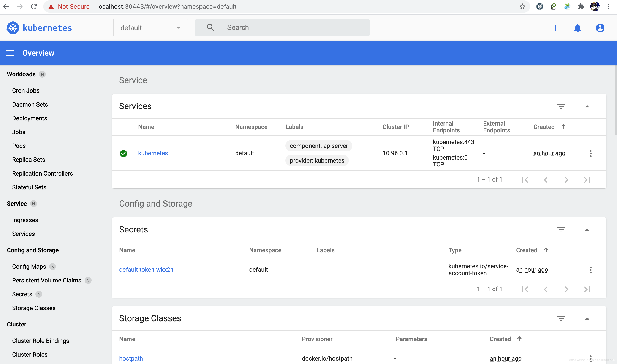
Task: Open Cron Jobs in the sidebar
Action: pyautogui.click(x=26, y=91)
